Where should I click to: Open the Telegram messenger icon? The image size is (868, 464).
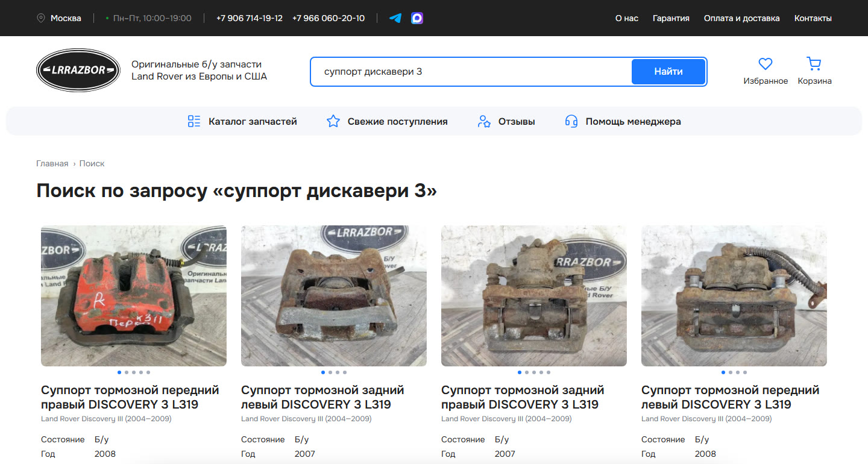click(x=395, y=18)
